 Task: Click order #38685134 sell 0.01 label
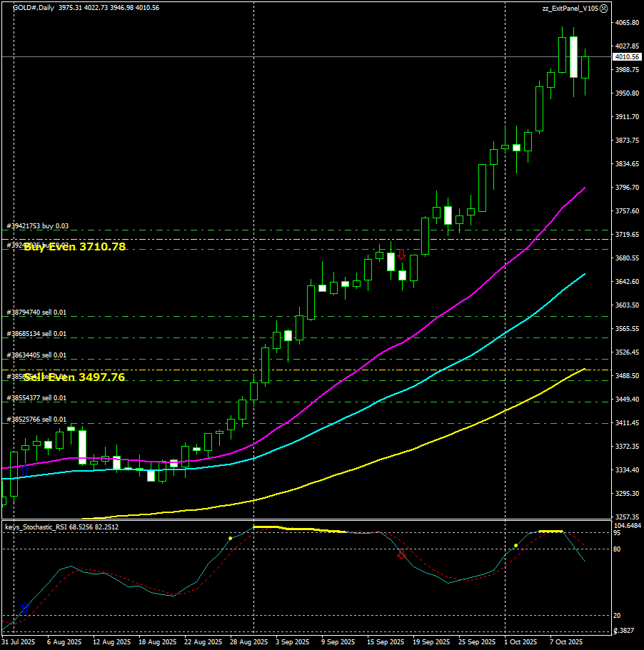coord(36,334)
